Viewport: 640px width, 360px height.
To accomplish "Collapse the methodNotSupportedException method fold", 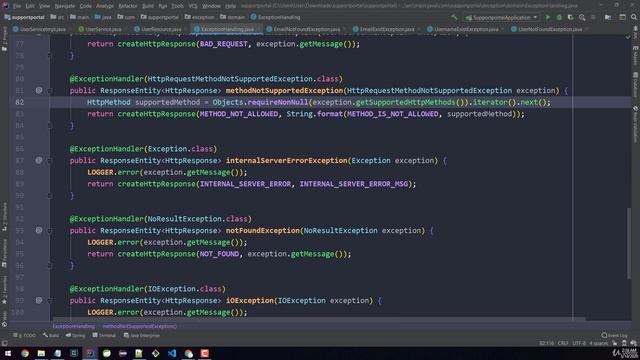I will 50,91.
